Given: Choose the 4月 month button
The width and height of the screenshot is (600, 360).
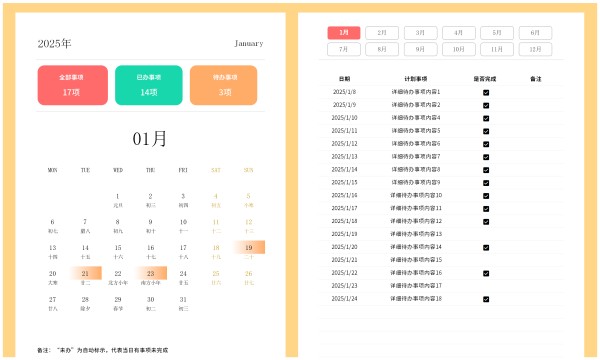Looking at the screenshot, I should point(459,33).
